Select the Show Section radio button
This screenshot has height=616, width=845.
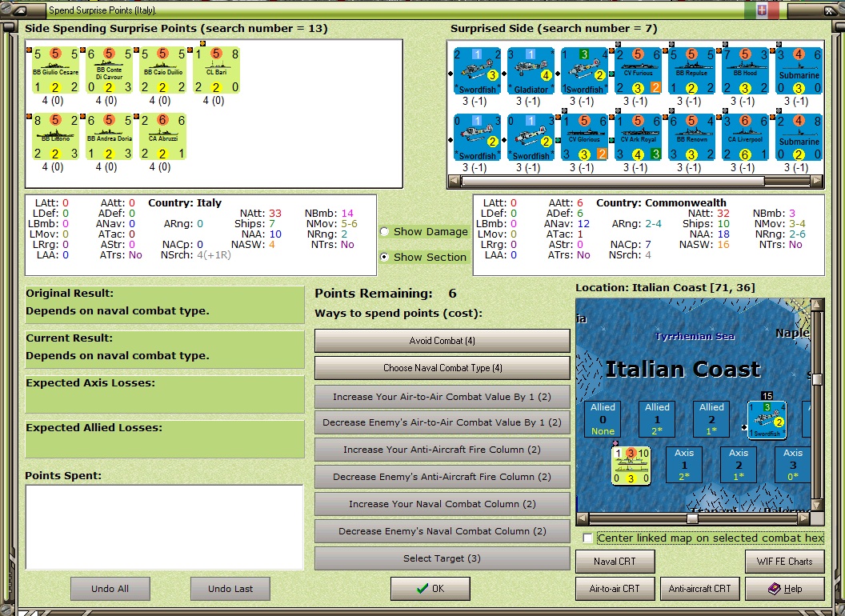tap(384, 257)
